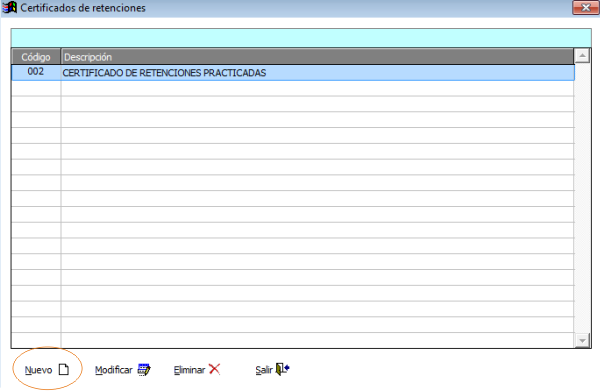Select the row with code 002
600x391 pixels.
point(293,73)
